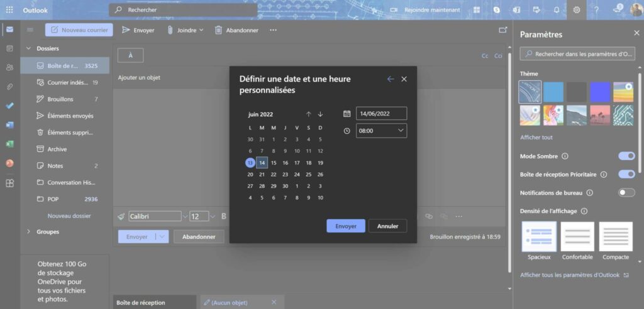Go to next month in calendar
The height and width of the screenshot is (309, 644).
coord(320,114)
